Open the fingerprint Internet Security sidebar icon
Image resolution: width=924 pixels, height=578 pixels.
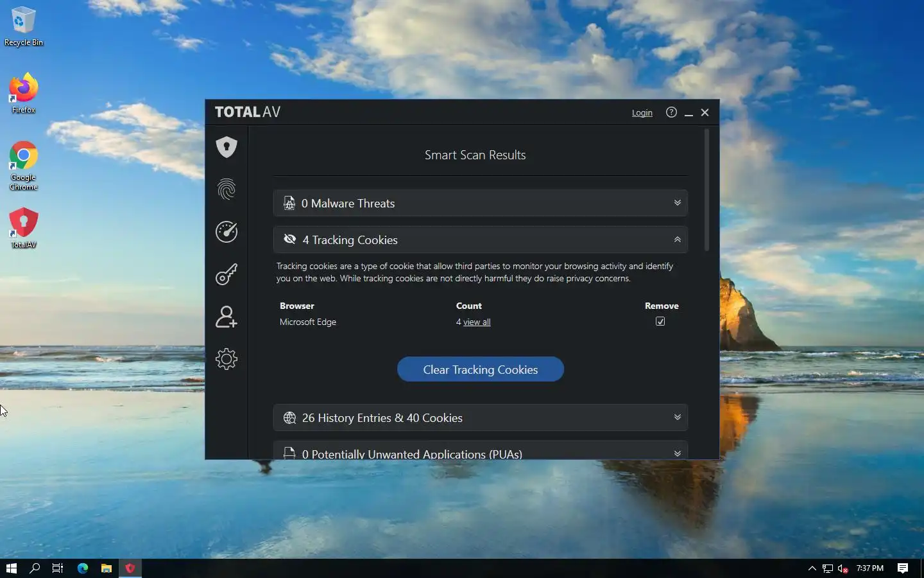pos(227,189)
